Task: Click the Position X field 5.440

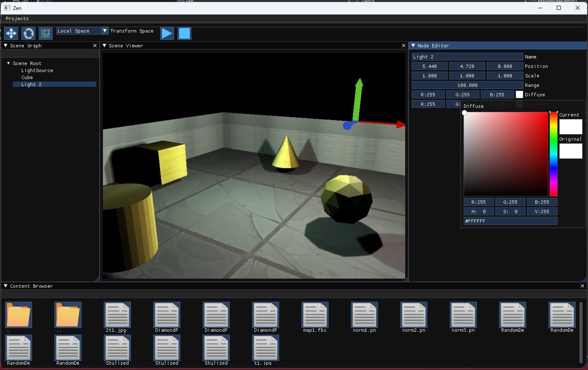Action: (x=429, y=66)
